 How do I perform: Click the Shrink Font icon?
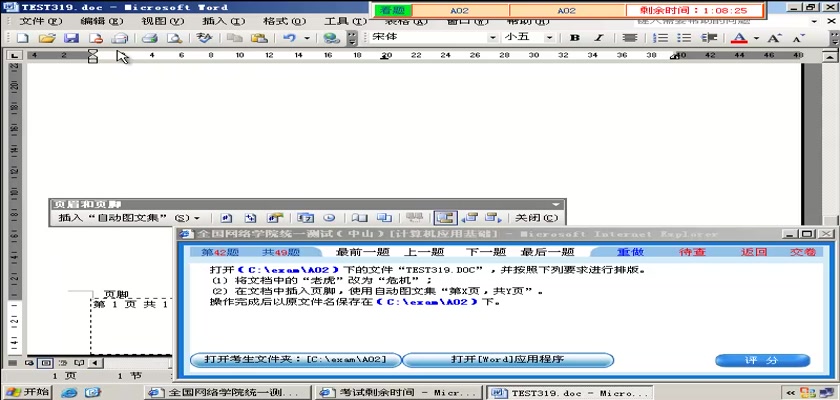pyautogui.click(x=798, y=38)
